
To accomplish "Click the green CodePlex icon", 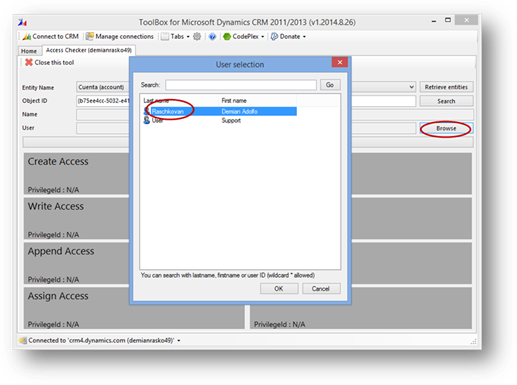I will click(227, 36).
